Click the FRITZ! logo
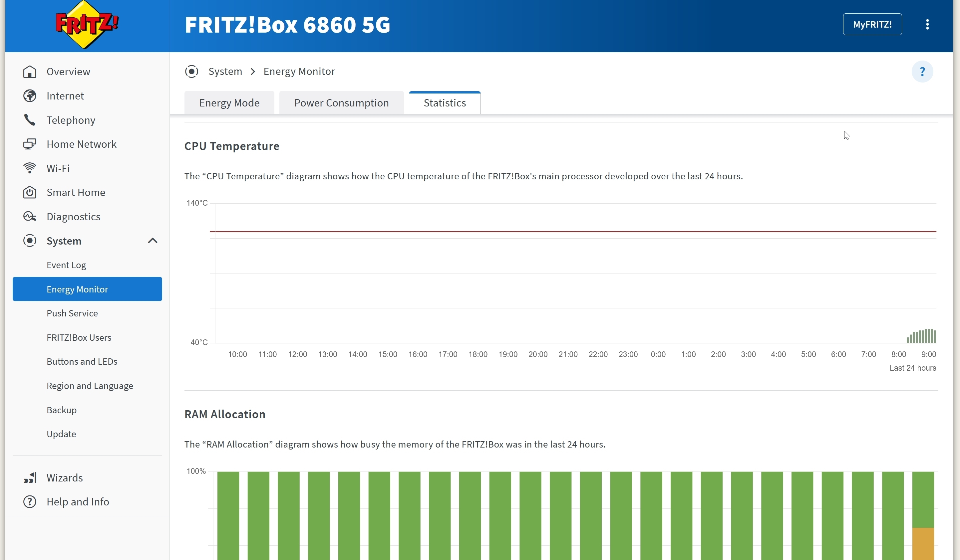 coord(87,25)
